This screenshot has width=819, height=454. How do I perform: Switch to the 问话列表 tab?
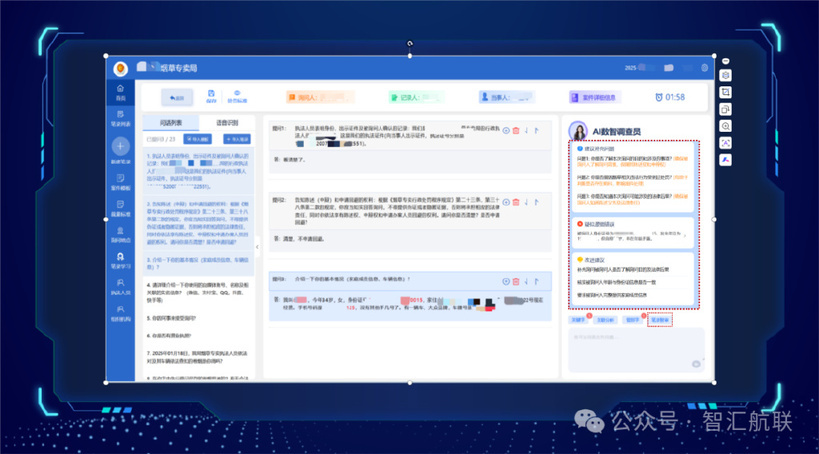tap(171, 123)
